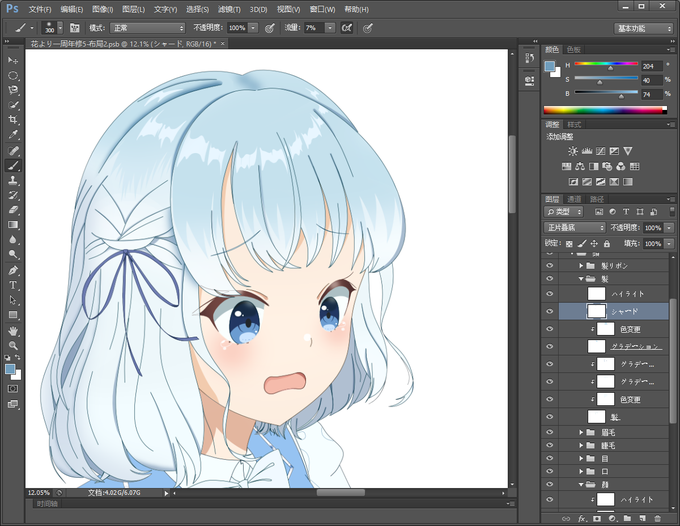Select the Crop tool
Viewport: 680px width, 526px height.
(x=13, y=120)
